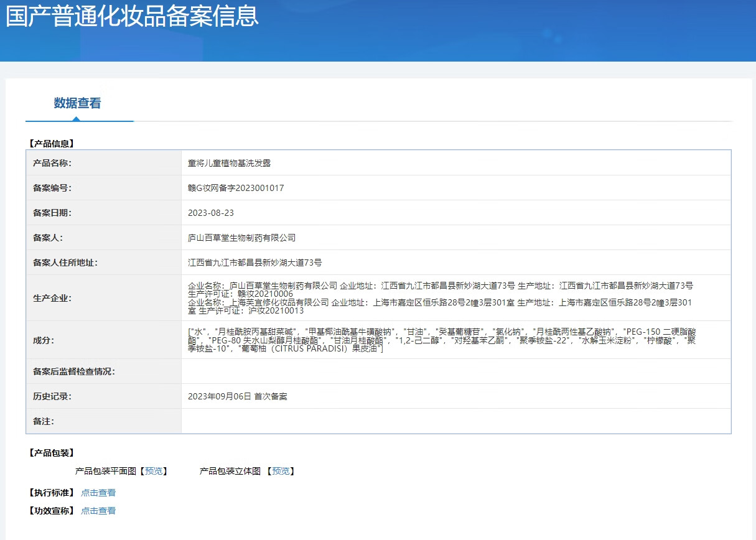The height and width of the screenshot is (540, 756).
Task: Click the empty 备注 value cell
Action: pos(455,421)
